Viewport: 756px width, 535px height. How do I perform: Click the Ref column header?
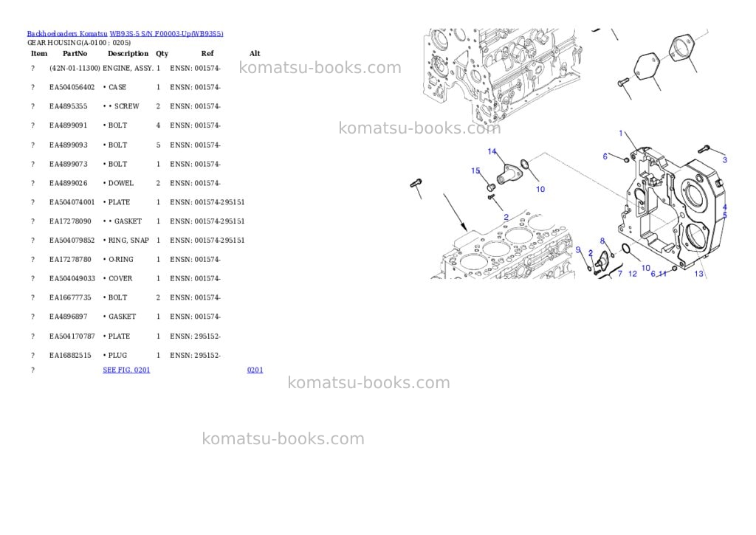207,53
